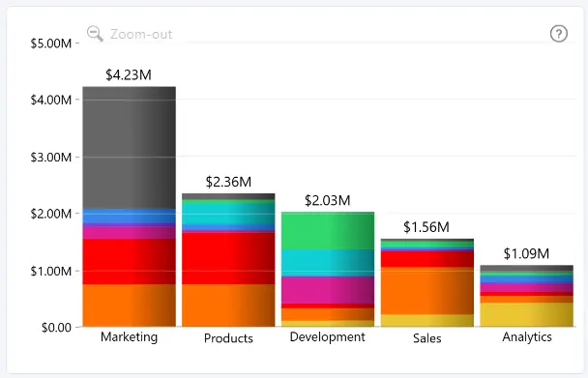Click the $1.09M total label

[526, 254]
